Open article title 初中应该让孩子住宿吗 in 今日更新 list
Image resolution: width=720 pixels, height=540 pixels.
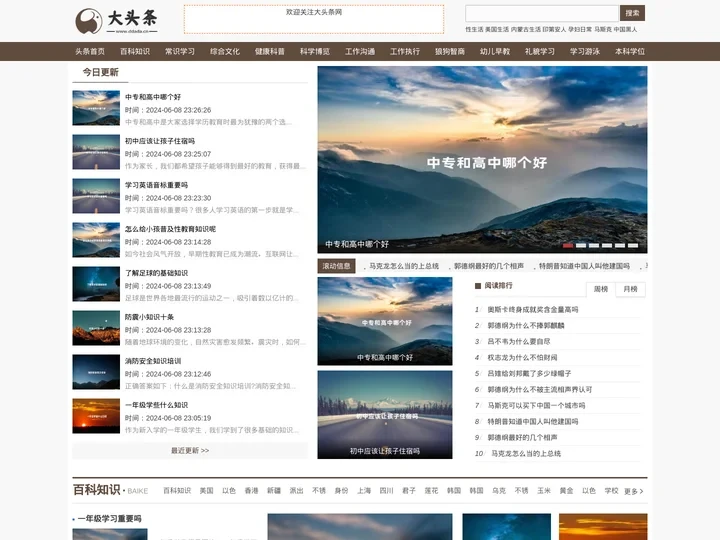[x=160, y=141]
